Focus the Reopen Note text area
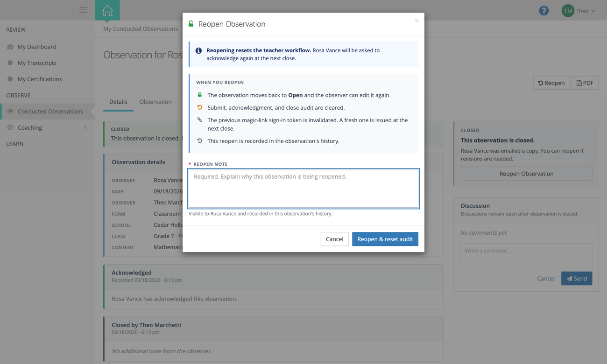The width and height of the screenshot is (607, 364). click(x=303, y=189)
